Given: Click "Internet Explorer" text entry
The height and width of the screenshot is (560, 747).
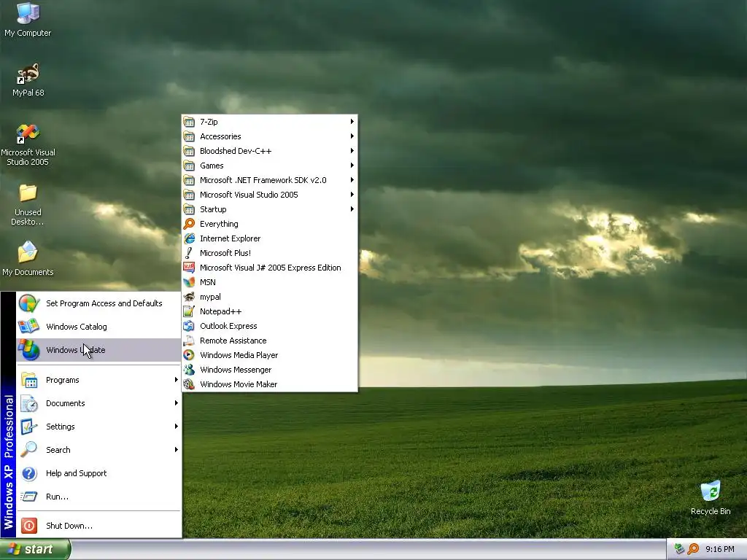Looking at the screenshot, I should 230,238.
